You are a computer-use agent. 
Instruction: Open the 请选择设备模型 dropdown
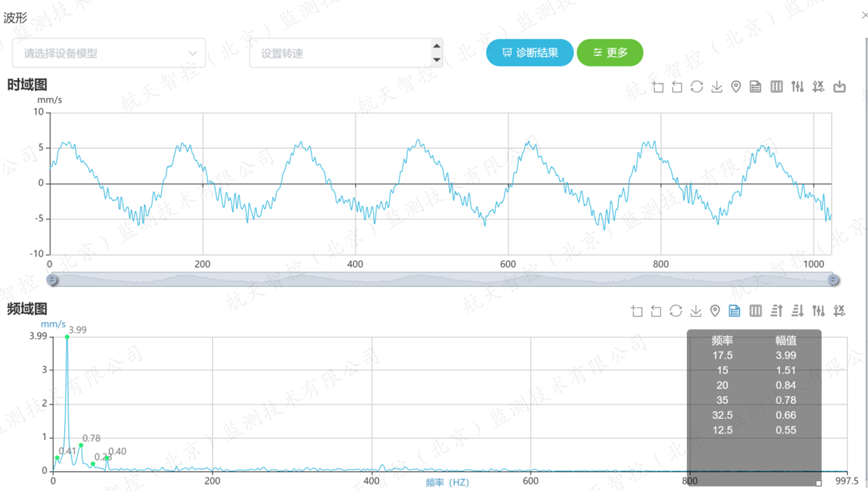[x=109, y=53]
